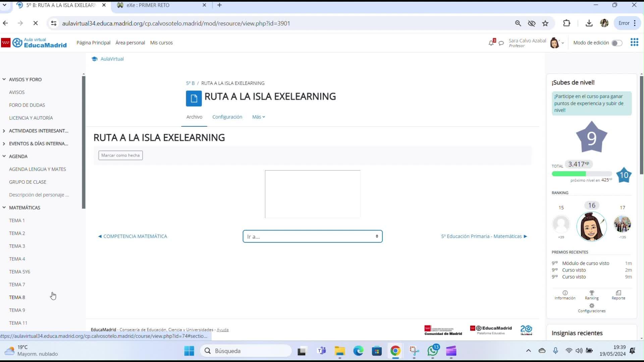Collapse the AVISOS Y FORO section
This screenshot has height=362, width=644.
[x=4, y=79]
